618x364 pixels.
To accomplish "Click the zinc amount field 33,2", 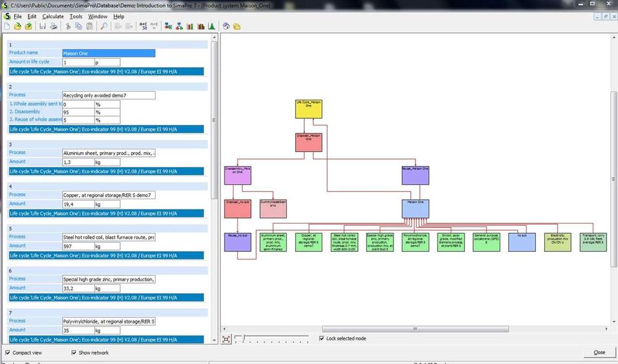I will point(78,289).
